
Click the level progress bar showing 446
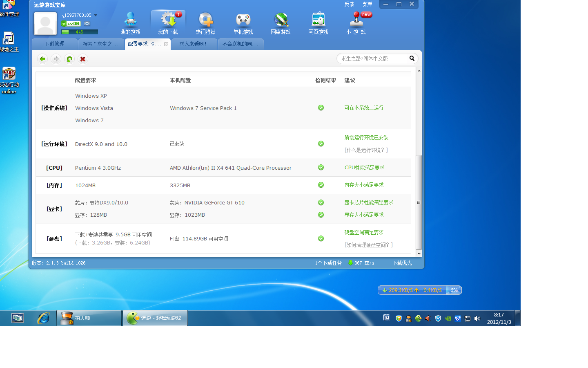pos(80,32)
